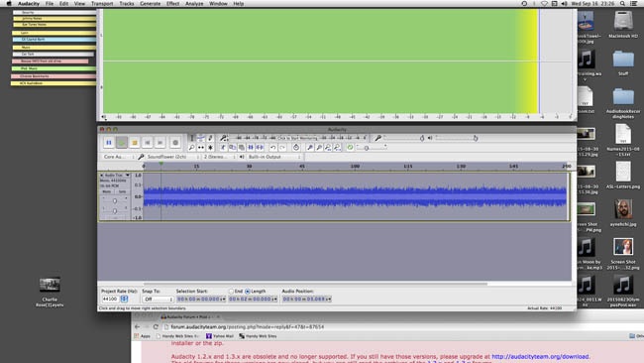This screenshot has width=644, height=363.
Task: Open the Analyze menu
Action: tap(194, 4)
